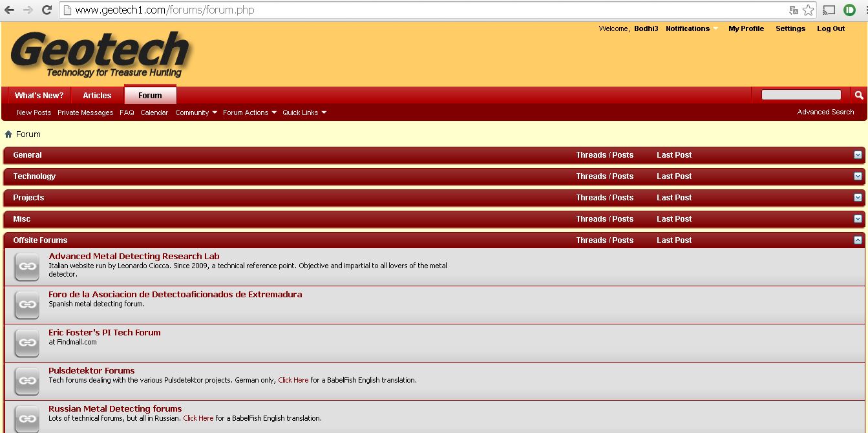Screen dimensions: 868x433
Task: Go to My Profile
Action: [746, 28]
